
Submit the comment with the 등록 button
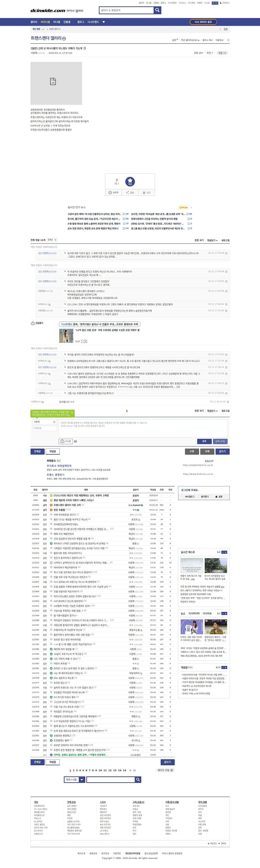[x=204, y=441]
